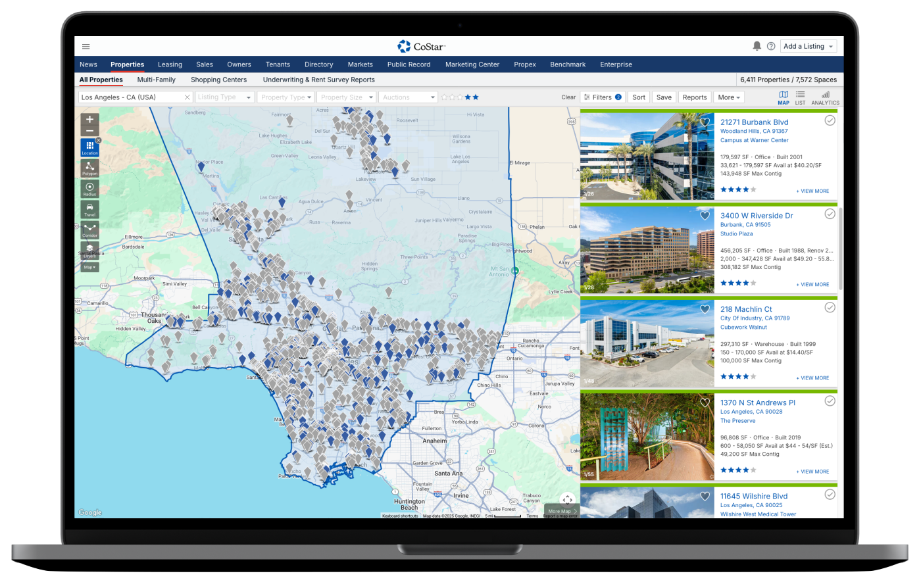921x588 pixels.
Task: Check the 21271 Burbank Blvd listing checkbox
Action: pos(830,121)
